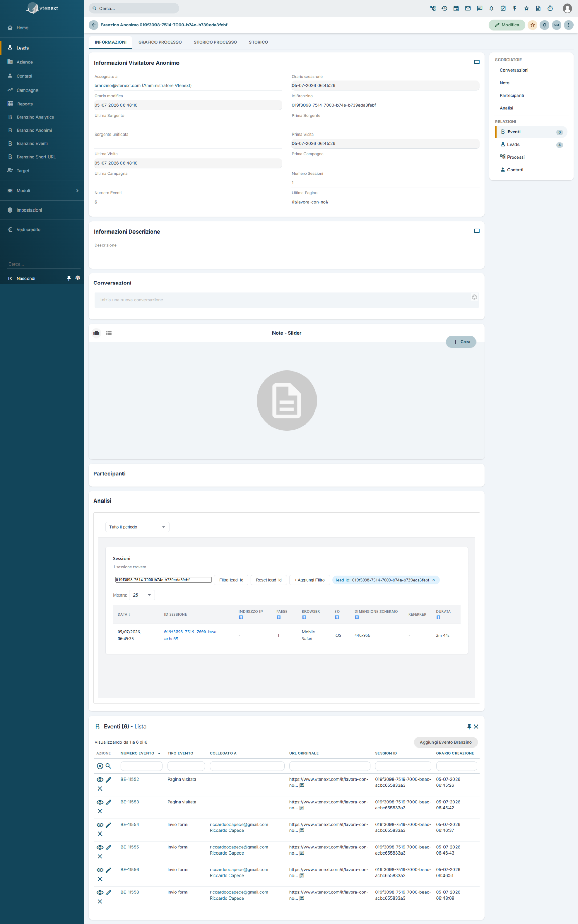Screen dimensions: 578x924
Task: Switch Note widget to list view icon
Action: point(109,333)
